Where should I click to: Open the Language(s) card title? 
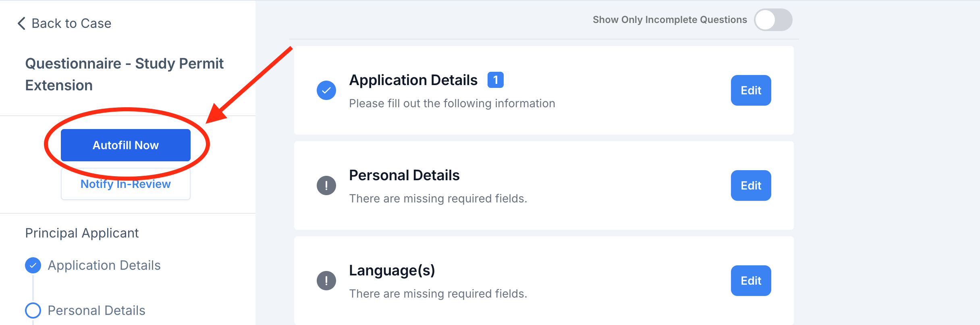coord(392,271)
